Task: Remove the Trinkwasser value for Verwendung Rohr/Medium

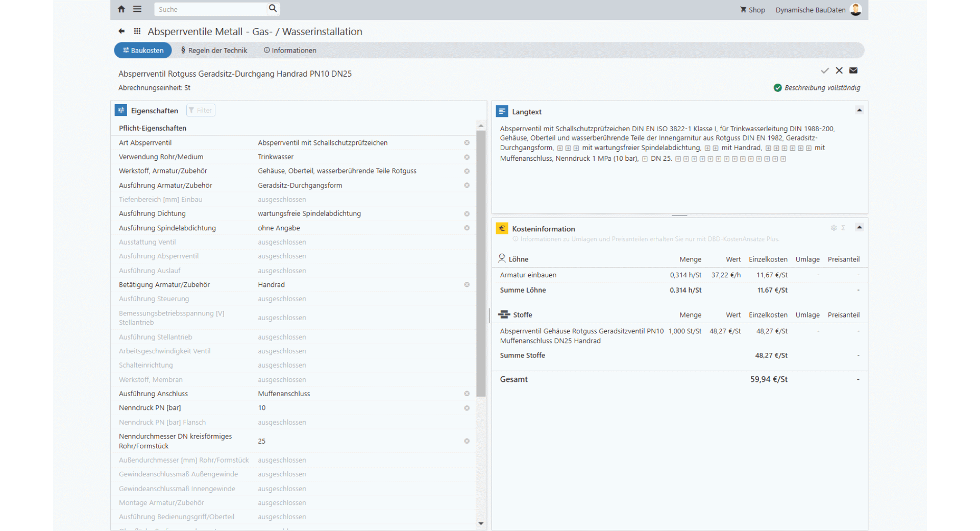Action: (467, 157)
